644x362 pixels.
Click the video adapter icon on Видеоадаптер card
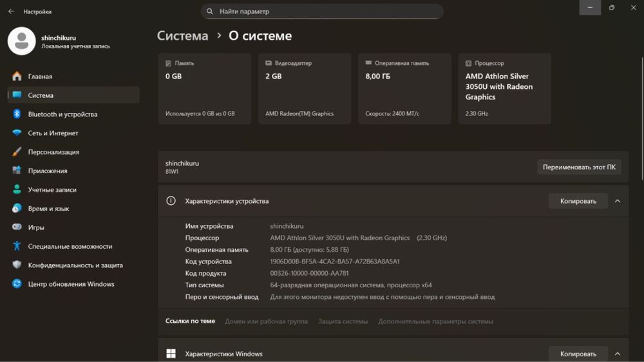[x=268, y=63]
